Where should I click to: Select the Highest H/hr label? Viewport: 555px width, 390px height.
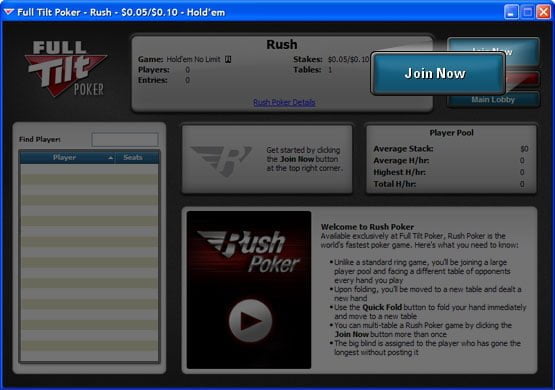coord(400,172)
